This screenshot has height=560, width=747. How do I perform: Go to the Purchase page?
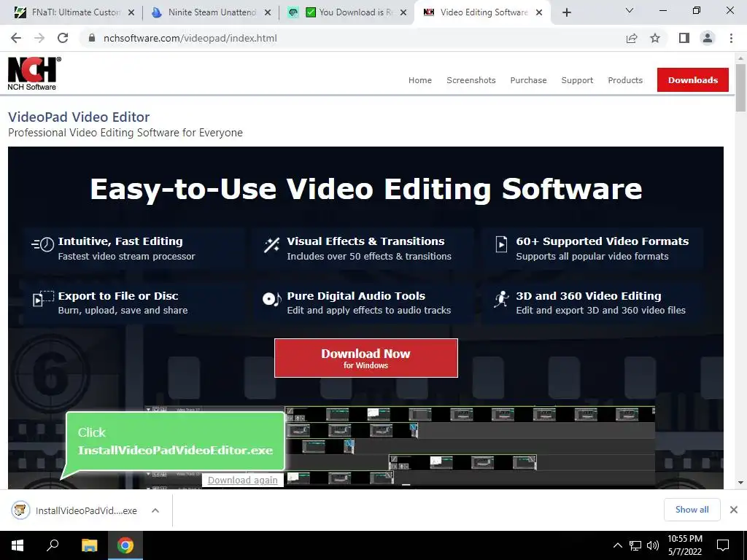528,80
